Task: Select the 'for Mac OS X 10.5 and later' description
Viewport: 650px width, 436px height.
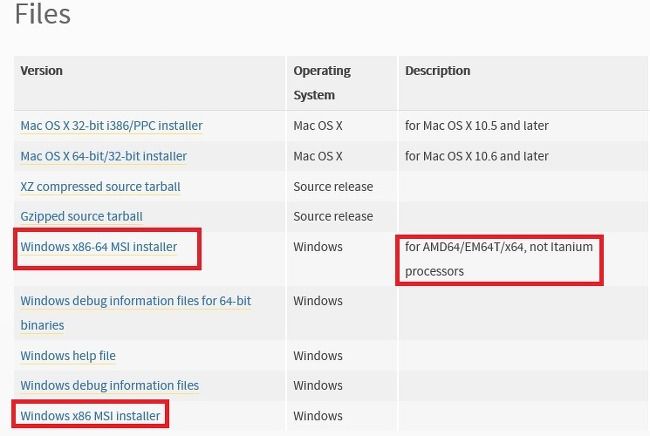Action: pyautogui.click(x=477, y=126)
